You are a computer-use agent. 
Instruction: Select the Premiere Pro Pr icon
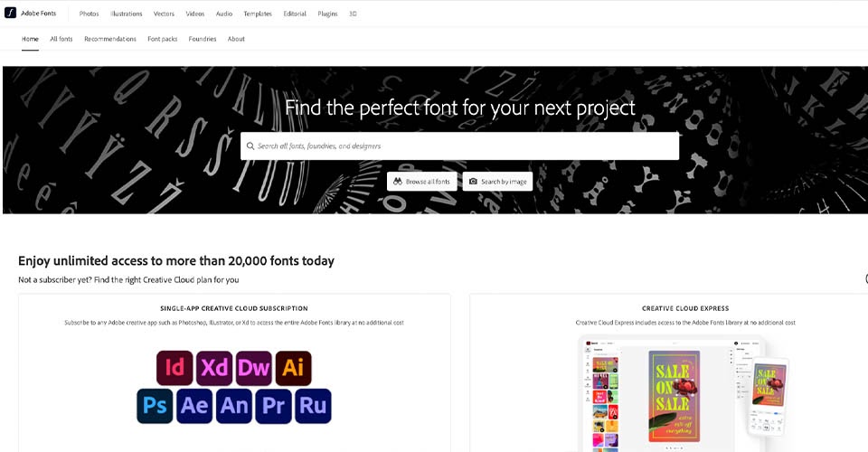[273, 406]
